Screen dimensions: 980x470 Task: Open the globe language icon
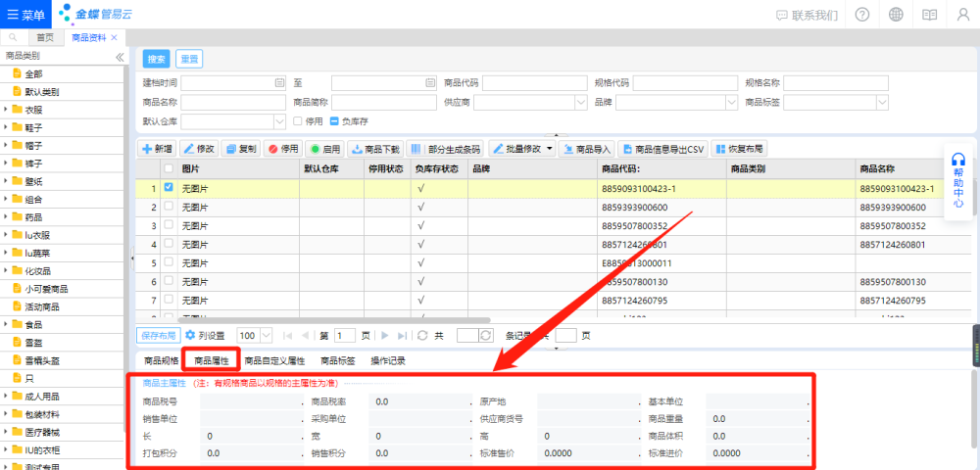click(897, 15)
